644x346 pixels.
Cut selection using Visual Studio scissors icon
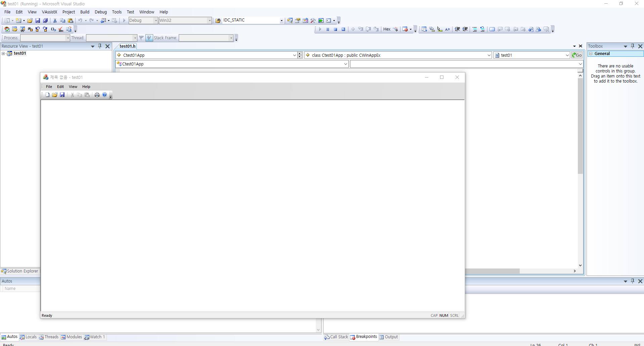click(55, 20)
